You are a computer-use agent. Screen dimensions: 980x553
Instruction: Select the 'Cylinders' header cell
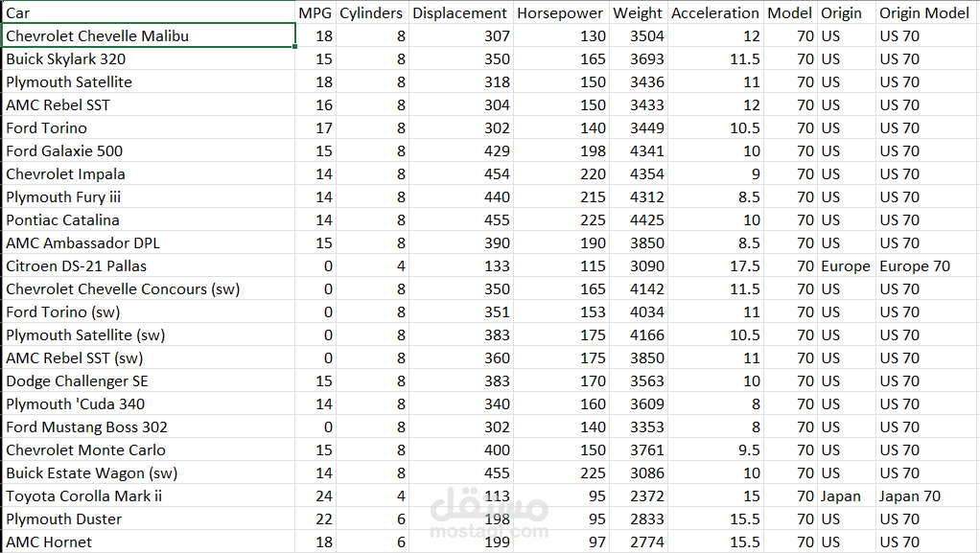(x=372, y=12)
